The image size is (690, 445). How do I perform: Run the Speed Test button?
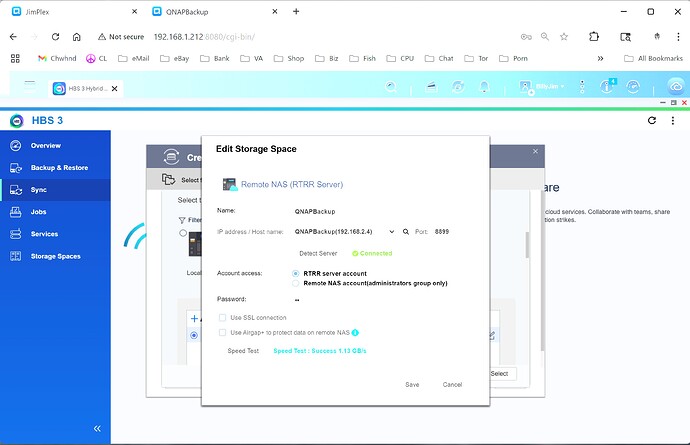[x=243, y=351]
